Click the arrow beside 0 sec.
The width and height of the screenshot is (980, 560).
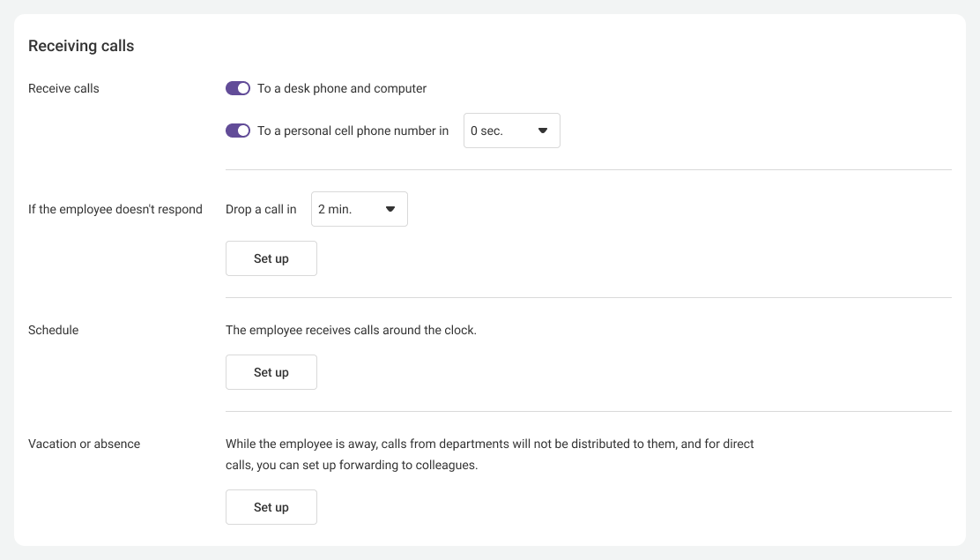coord(543,131)
